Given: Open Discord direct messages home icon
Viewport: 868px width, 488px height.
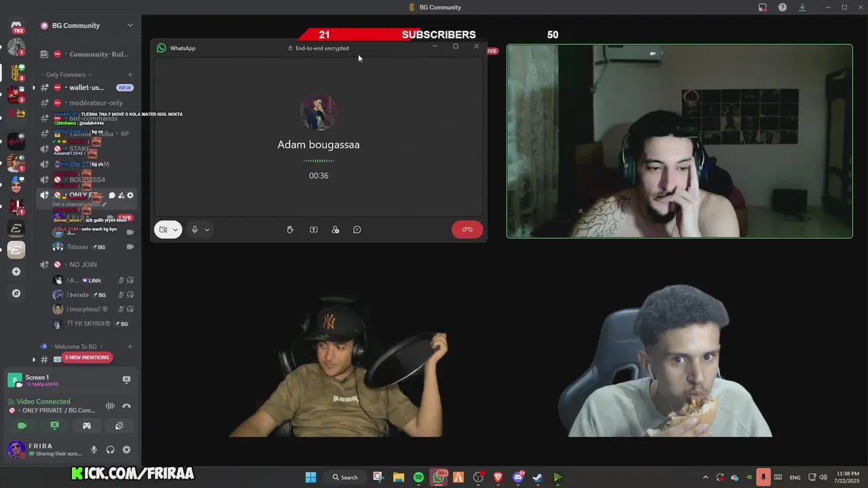Looking at the screenshot, I should [x=16, y=26].
